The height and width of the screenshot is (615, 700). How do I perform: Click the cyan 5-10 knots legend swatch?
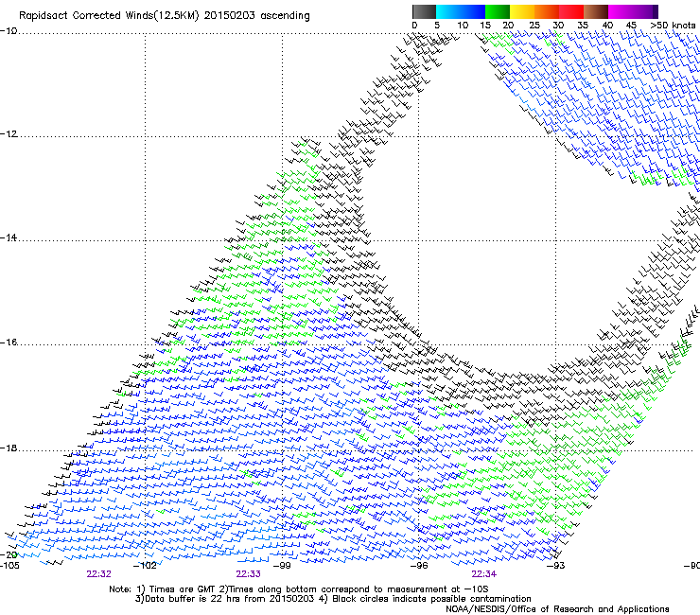point(448,11)
